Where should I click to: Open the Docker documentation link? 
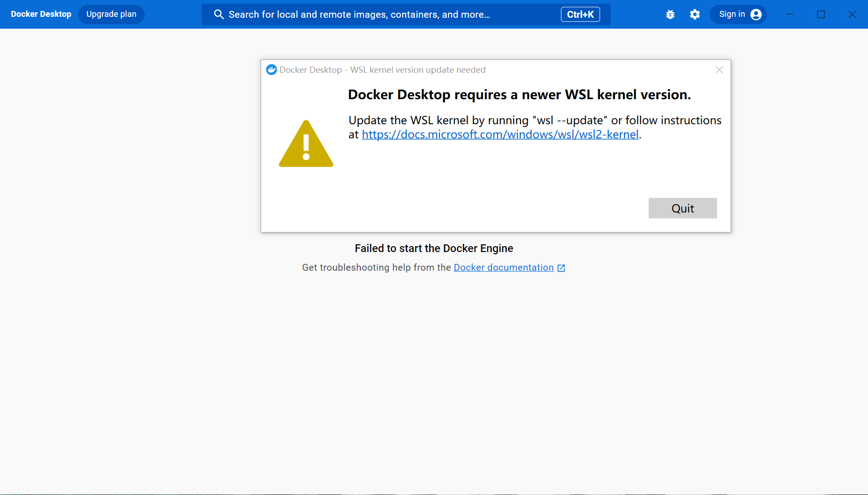pyautogui.click(x=504, y=268)
